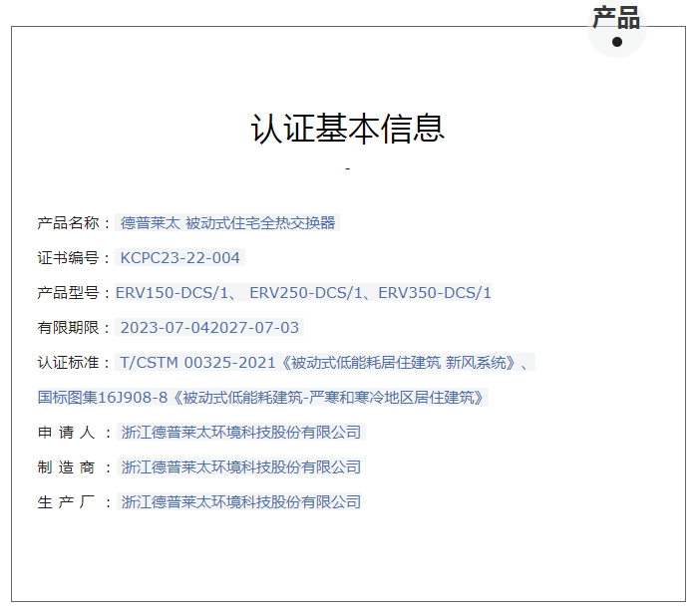Image resolution: width=700 pixels, height=614 pixels.
Task: Select the product name 德普莱太 被动式住宅全热交换器
Action: (x=227, y=222)
